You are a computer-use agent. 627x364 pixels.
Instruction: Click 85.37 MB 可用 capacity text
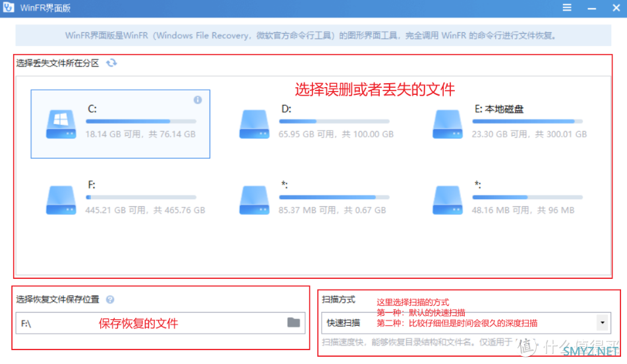[x=332, y=210]
